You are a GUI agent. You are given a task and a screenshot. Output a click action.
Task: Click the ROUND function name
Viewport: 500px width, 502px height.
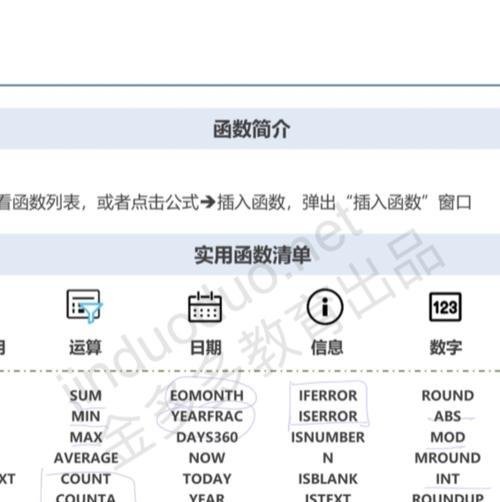click(x=448, y=396)
